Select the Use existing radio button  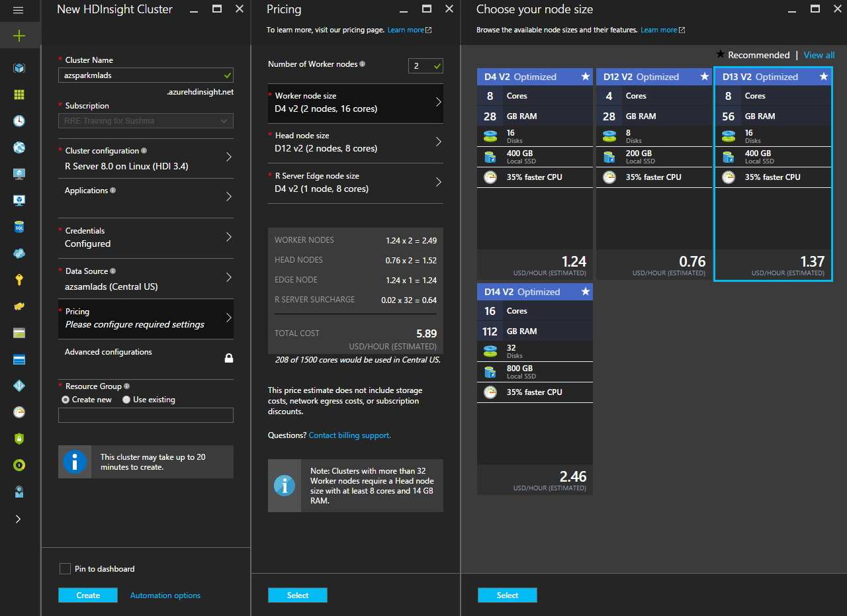pos(126,400)
